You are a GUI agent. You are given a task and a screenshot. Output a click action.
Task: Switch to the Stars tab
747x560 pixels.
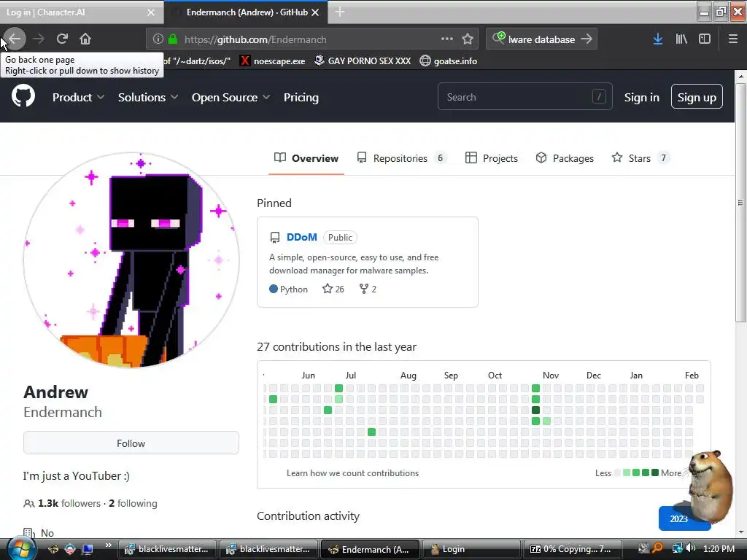click(x=640, y=158)
